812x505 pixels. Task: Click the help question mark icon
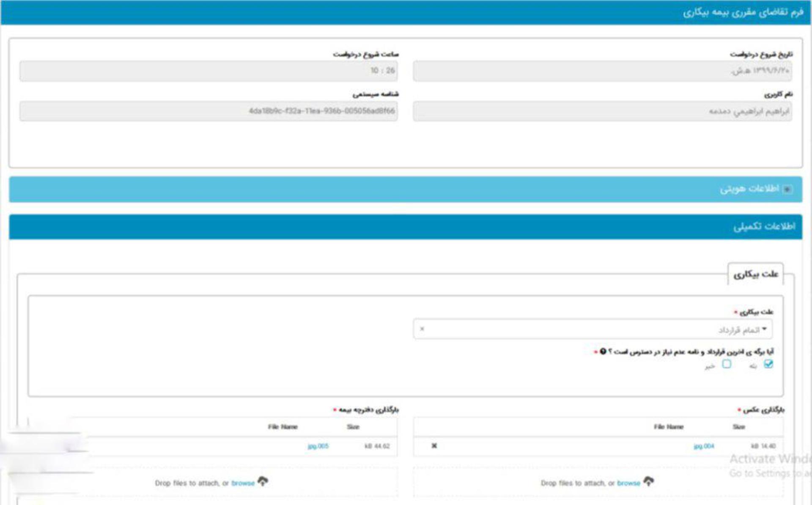(603, 351)
